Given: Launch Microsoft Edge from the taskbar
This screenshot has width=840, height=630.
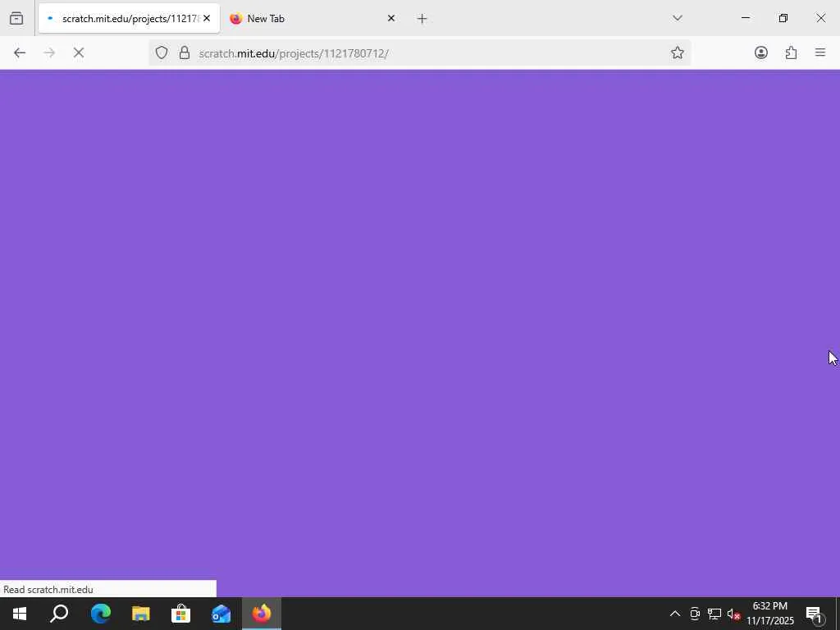Looking at the screenshot, I should 100,614.
